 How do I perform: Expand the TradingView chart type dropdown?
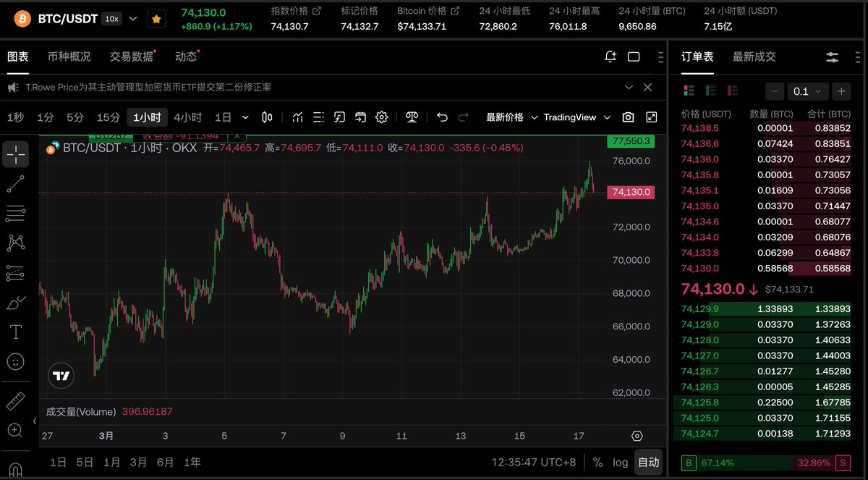coord(577,117)
